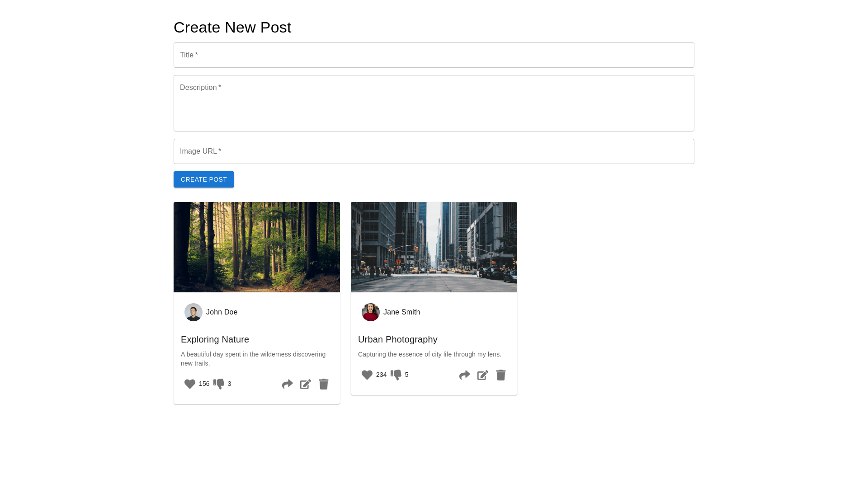
Task: Click Jane Smith's avatar
Action: click(371, 312)
